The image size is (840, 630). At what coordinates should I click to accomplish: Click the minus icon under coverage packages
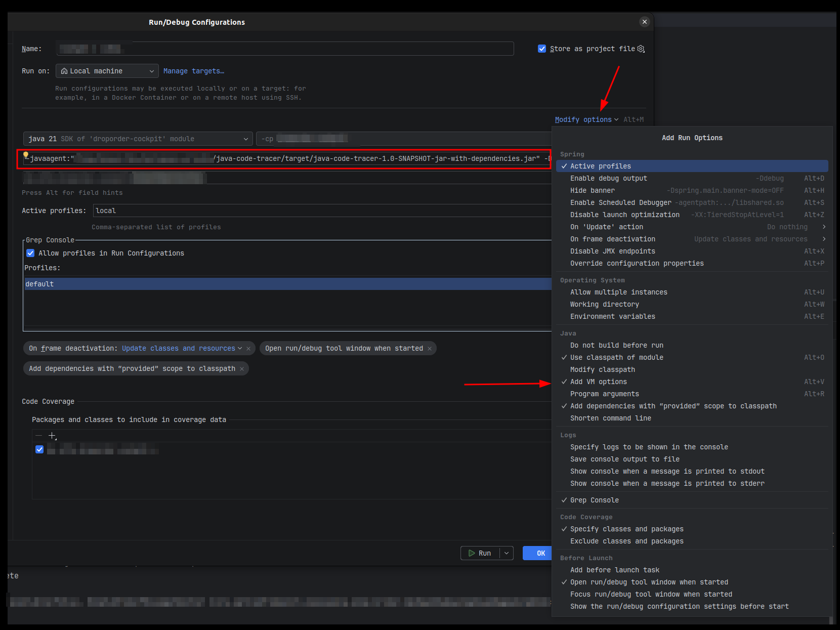tap(39, 435)
